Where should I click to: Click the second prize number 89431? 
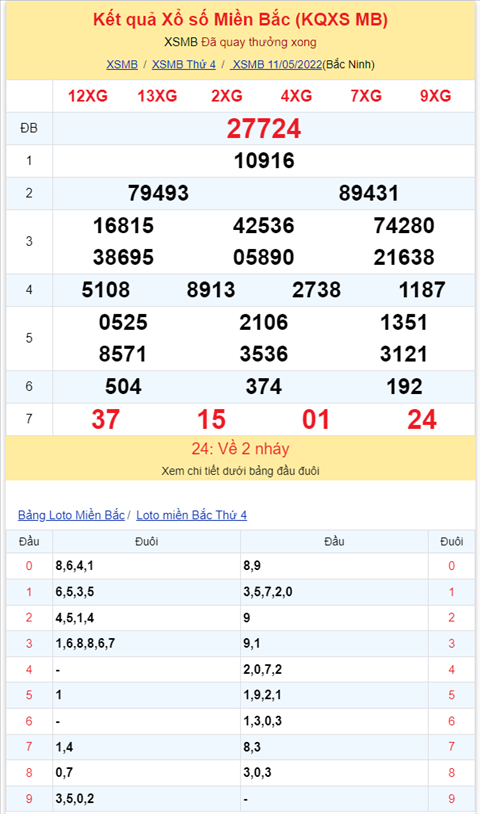point(369,193)
